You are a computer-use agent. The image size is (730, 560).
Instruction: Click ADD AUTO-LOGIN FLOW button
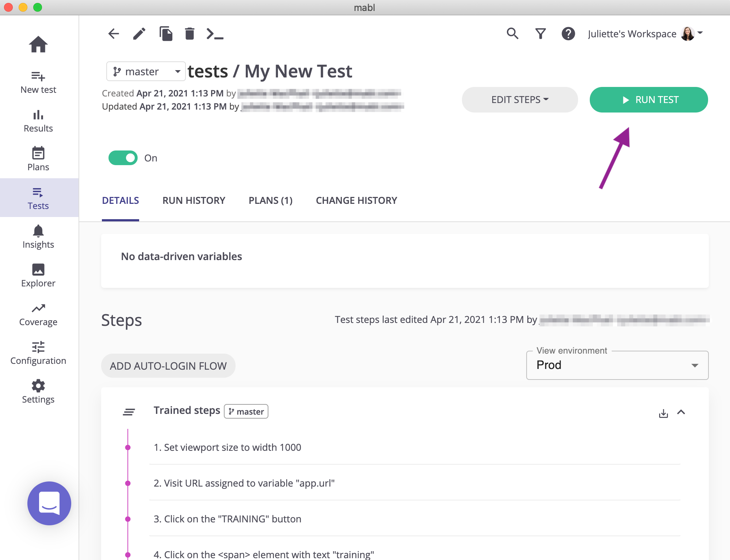168,366
